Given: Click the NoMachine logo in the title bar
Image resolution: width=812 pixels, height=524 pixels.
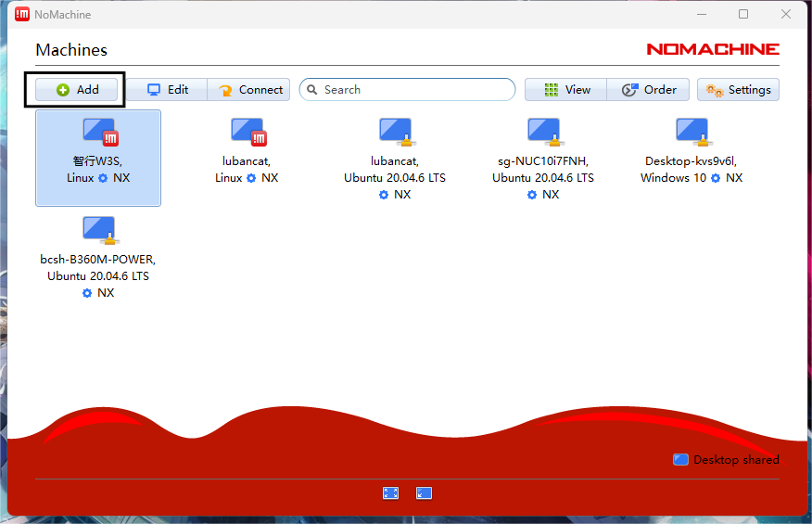Looking at the screenshot, I should tap(22, 14).
